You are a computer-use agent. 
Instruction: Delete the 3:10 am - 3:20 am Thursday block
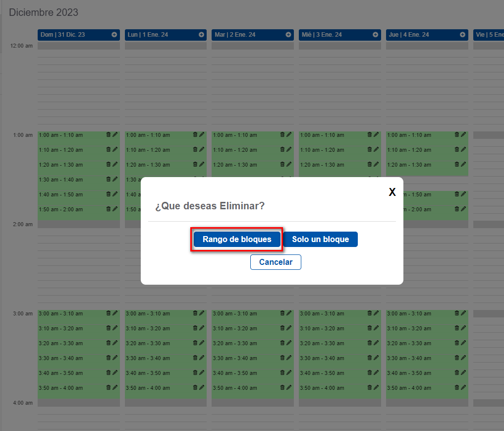456,328
